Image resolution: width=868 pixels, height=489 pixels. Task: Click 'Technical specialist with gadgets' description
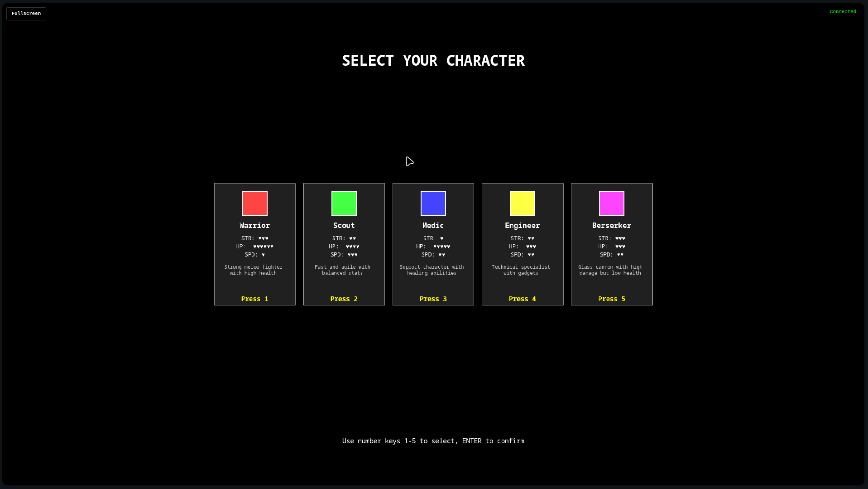(x=521, y=270)
